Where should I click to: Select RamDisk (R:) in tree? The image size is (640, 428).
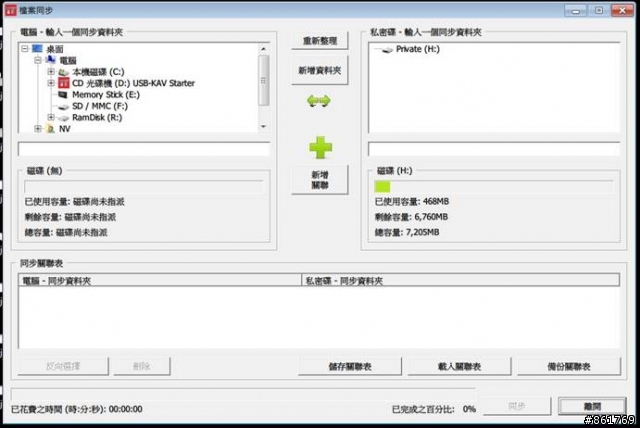[x=97, y=118]
